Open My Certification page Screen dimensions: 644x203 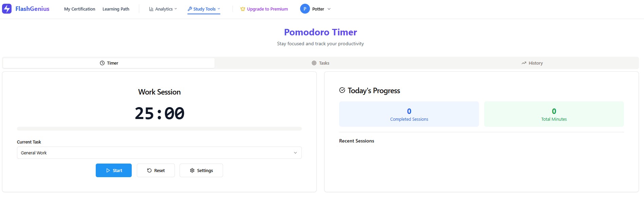point(79,9)
